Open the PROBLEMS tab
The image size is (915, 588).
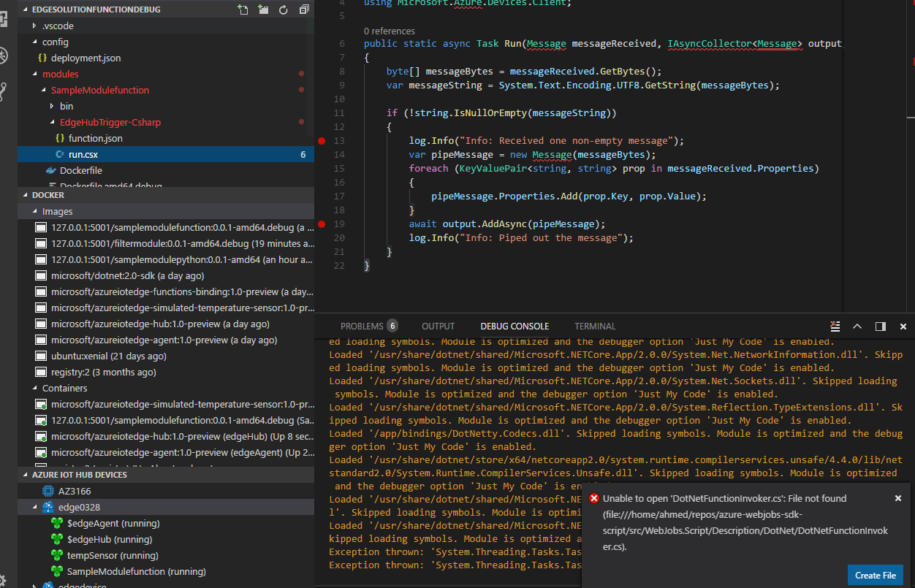pyautogui.click(x=362, y=327)
